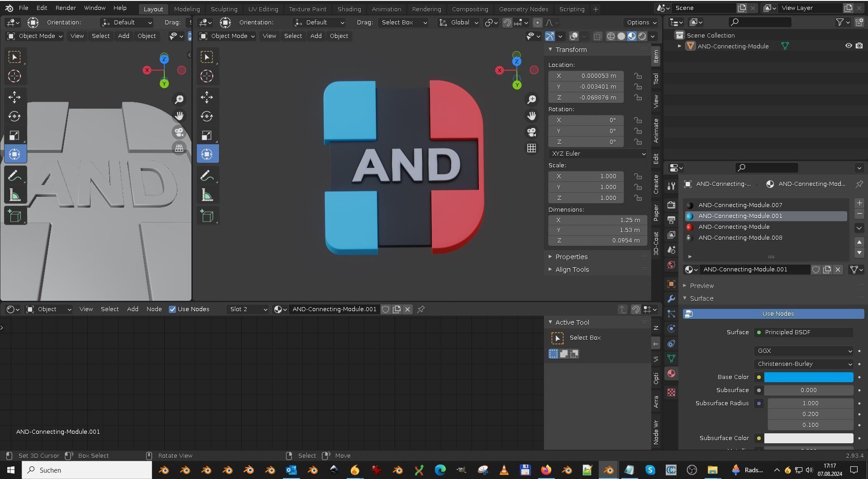Toggle the X location lock

tap(638, 76)
